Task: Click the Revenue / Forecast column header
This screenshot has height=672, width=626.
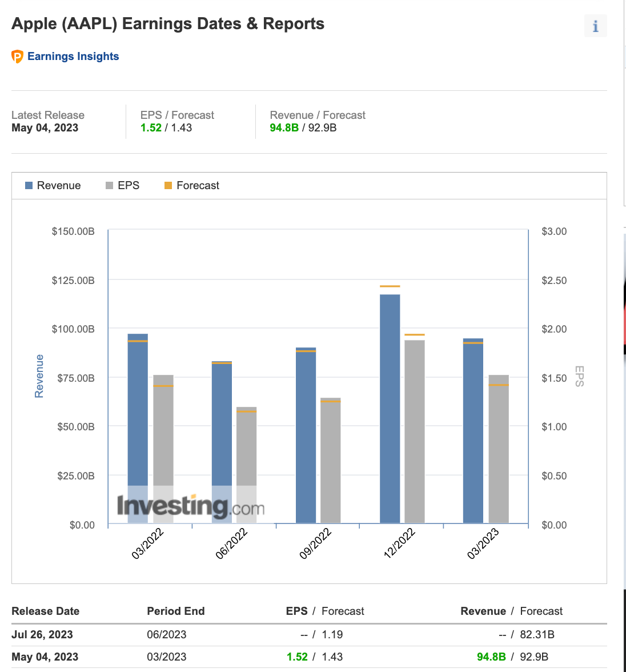Action: point(512,611)
